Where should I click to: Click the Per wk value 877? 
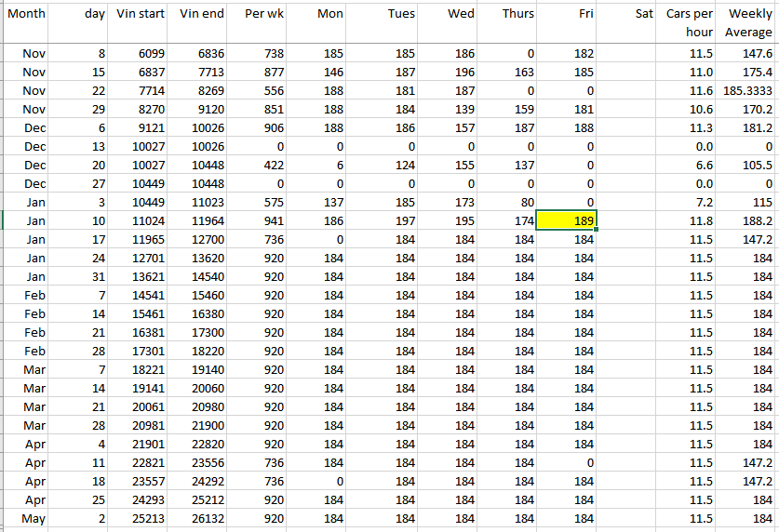[x=260, y=72]
